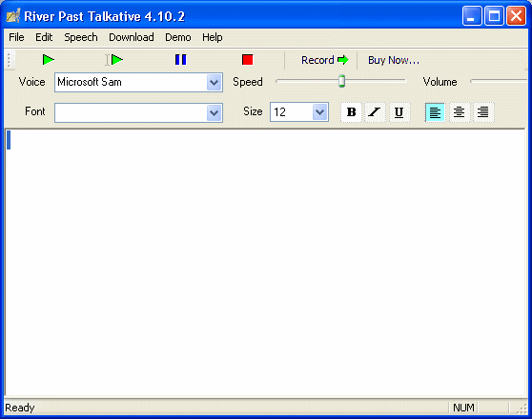
Task: Open the Demo menu
Action: (x=177, y=37)
